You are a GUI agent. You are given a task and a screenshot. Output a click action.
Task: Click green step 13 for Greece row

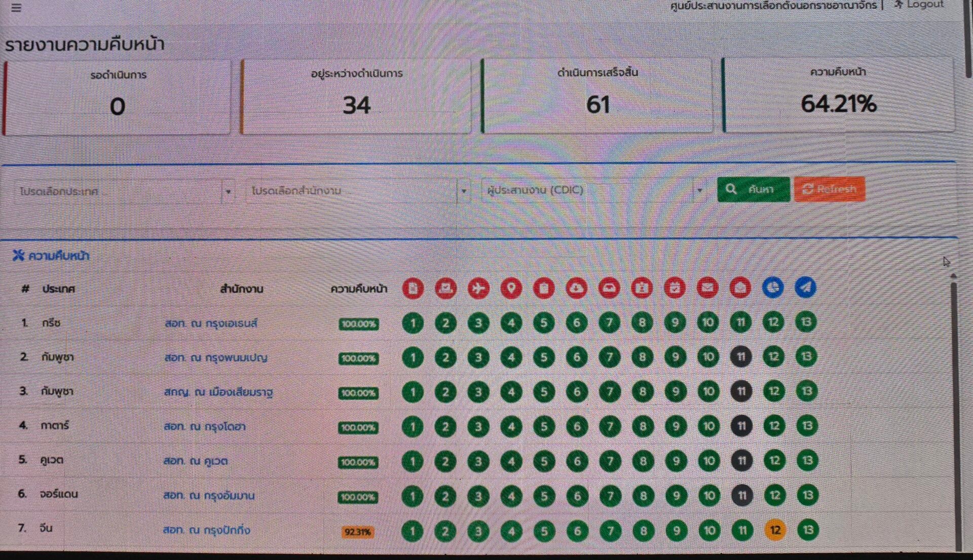806,322
